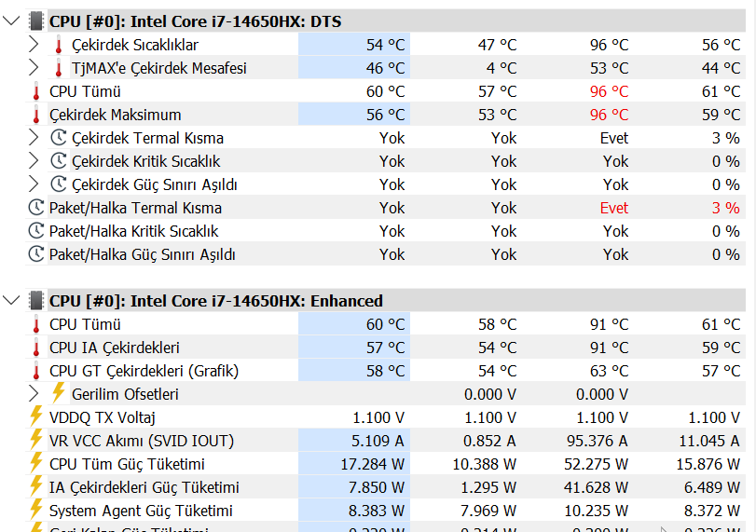The width and height of the screenshot is (756, 532).
Task: Expand the Çekirdek Kritik Sıcaklık row
Action: coord(34,160)
